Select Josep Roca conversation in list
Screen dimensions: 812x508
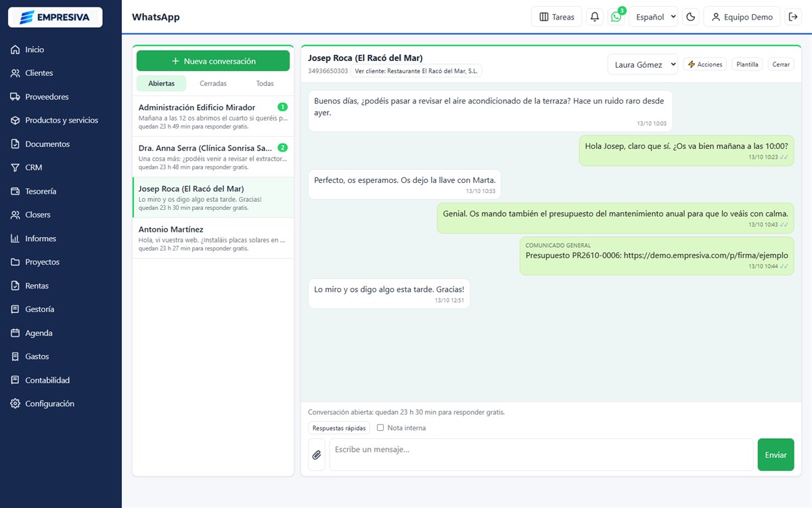pyautogui.click(x=213, y=198)
